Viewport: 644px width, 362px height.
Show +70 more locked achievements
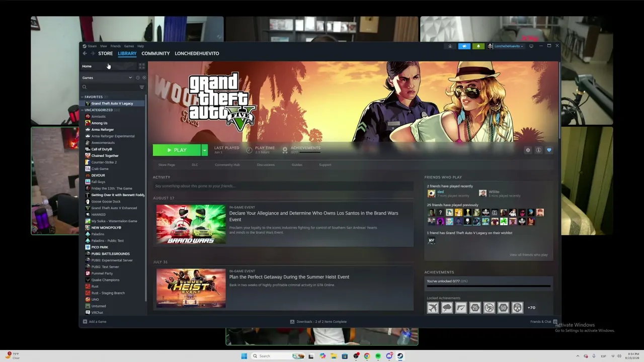pyautogui.click(x=531, y=308)
